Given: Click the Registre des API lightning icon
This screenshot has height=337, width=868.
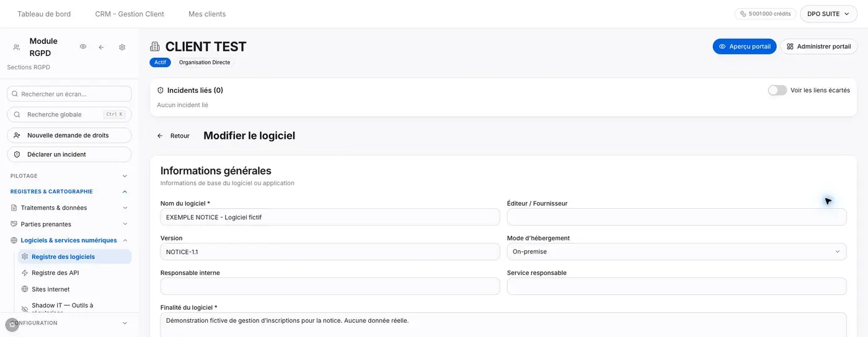Looking at the screenshot, I should 25,273.
